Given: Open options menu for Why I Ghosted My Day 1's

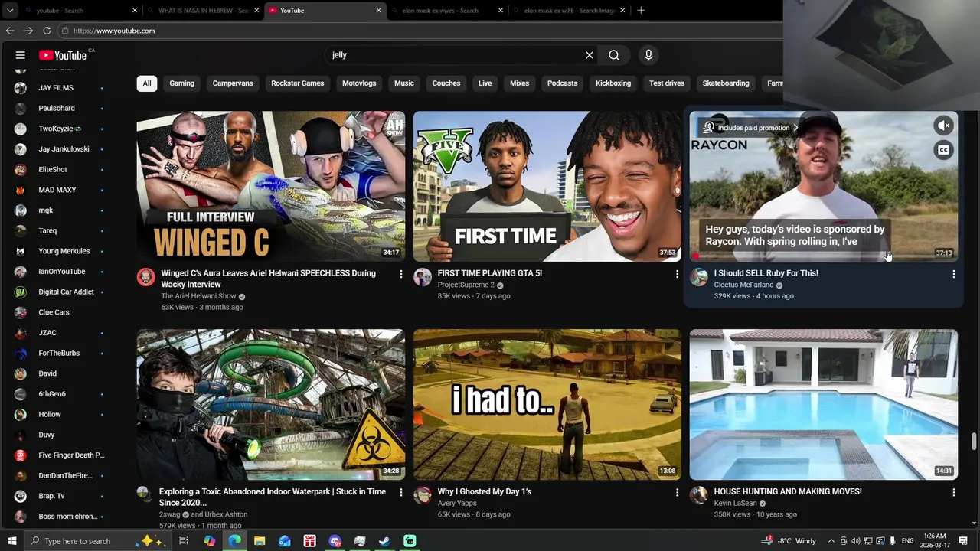Looking at the screenshot, I should pyautogui.click(x=677, y=493).
